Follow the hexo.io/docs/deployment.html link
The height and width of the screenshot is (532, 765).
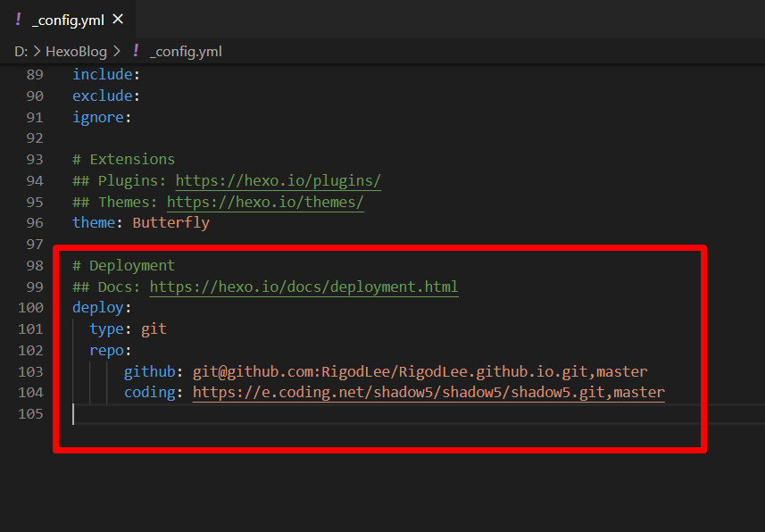click(x=304, y=287)
